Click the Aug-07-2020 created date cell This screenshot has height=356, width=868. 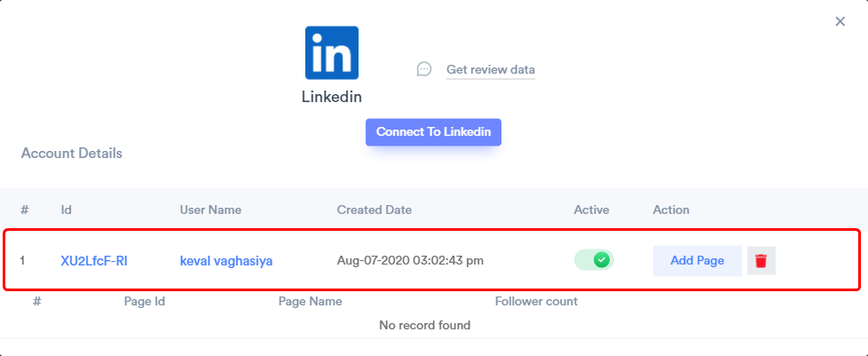(x=410, y=260)
